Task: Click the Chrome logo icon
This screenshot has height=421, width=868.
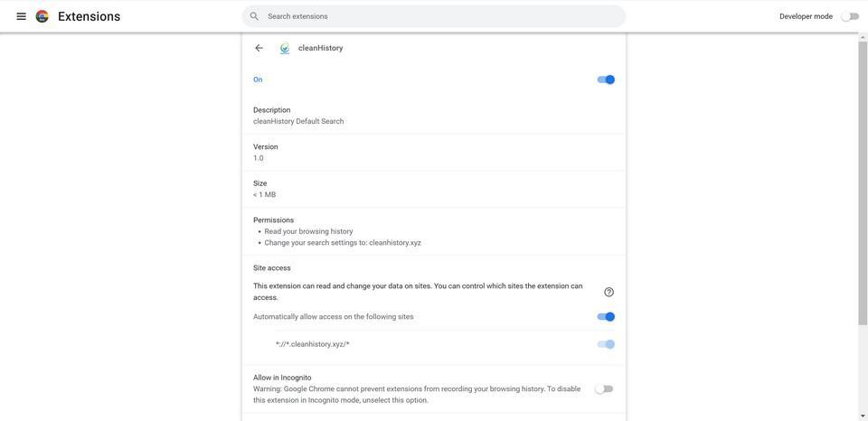Action: point(42,16)
